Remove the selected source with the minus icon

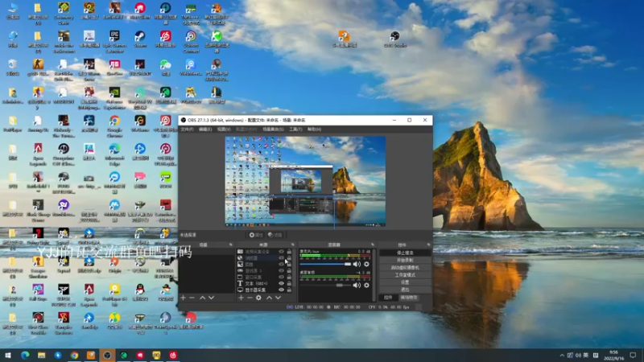(x=250, y=298)
